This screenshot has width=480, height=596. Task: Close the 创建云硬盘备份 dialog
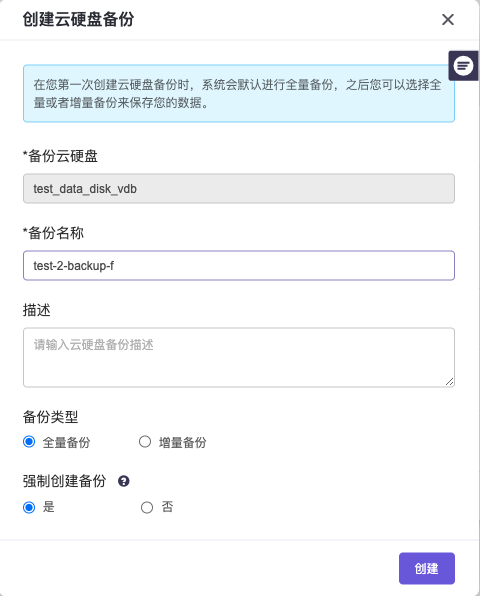(448, 19)
